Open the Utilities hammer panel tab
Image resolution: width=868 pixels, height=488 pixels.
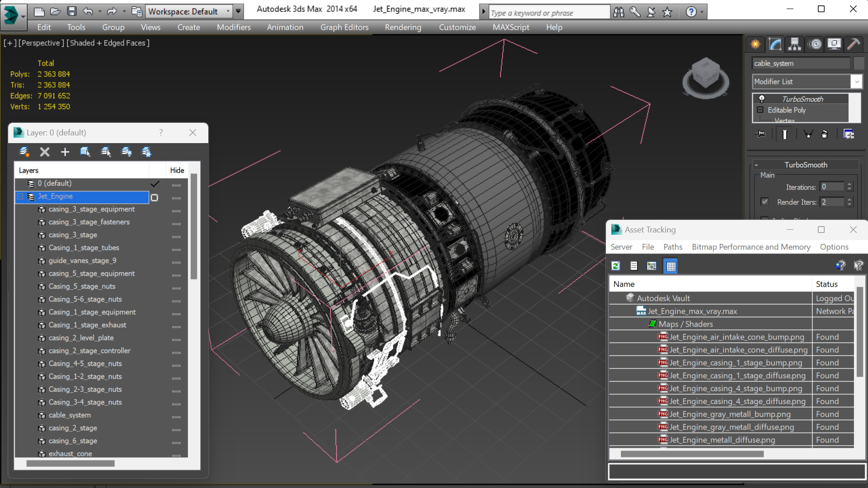854,44
